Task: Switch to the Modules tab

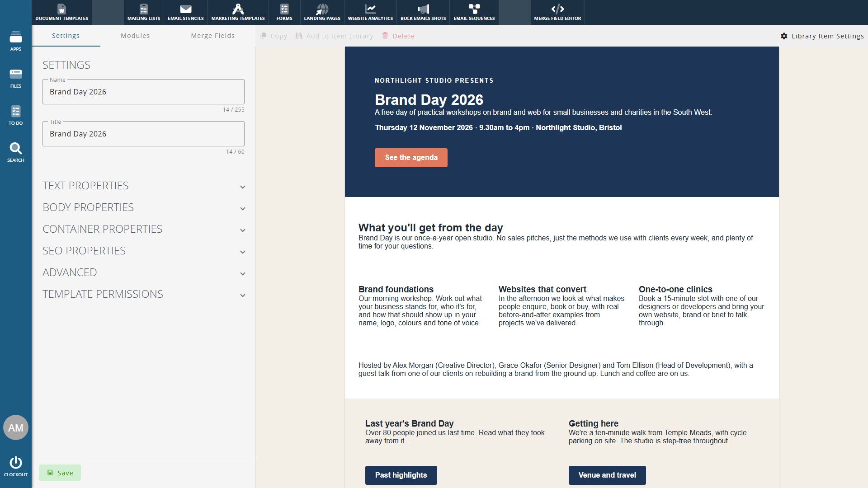Action: [x=135, y=36]
